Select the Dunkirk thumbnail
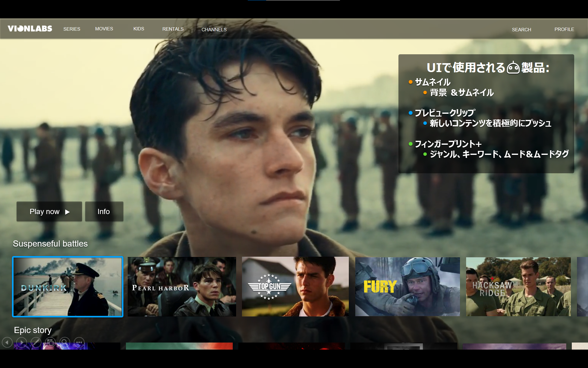Viewport: 588px width, 368px height. [68, 287]
